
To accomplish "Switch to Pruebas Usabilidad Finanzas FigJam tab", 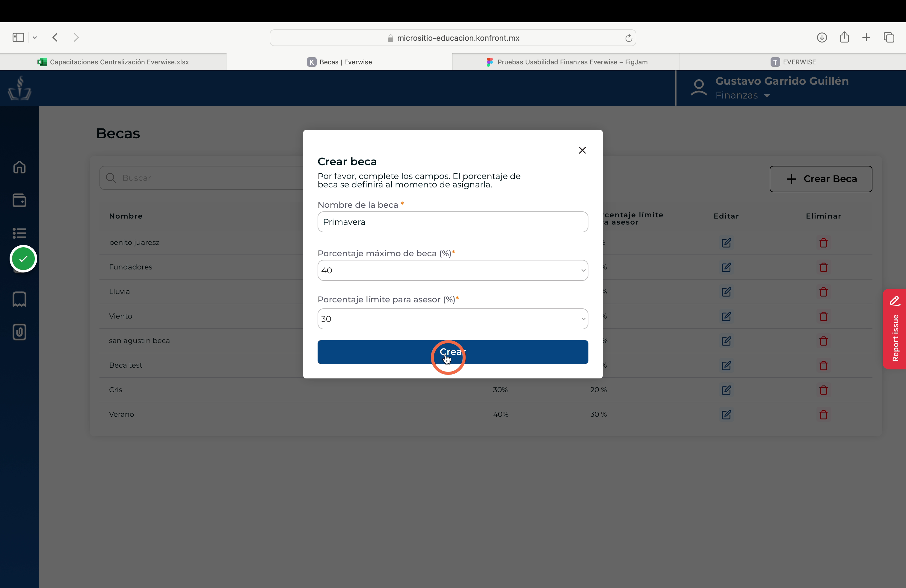I will click(x=566, y=62).
